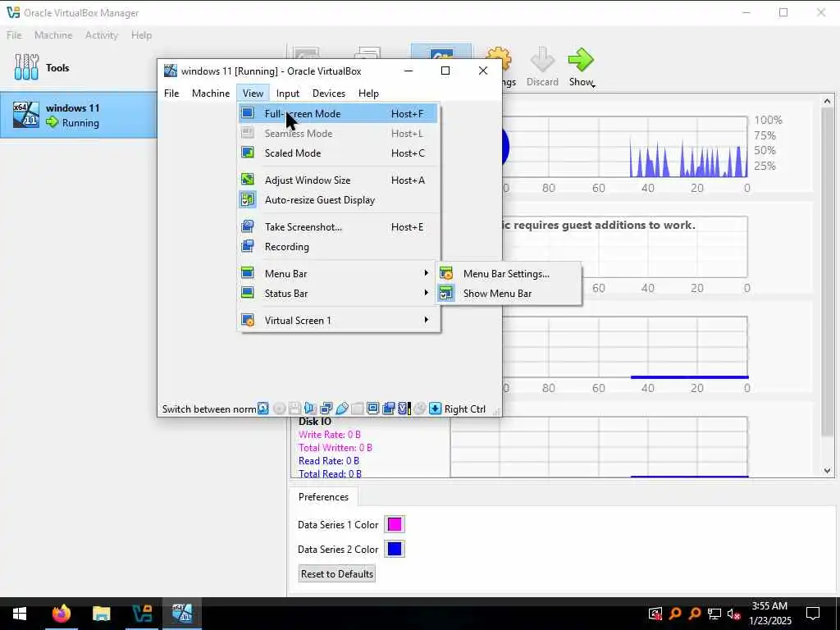The height and width of the screenshot is (630, 840).
Task: Open Show button dropdown arrow
Action: (594, 85)
